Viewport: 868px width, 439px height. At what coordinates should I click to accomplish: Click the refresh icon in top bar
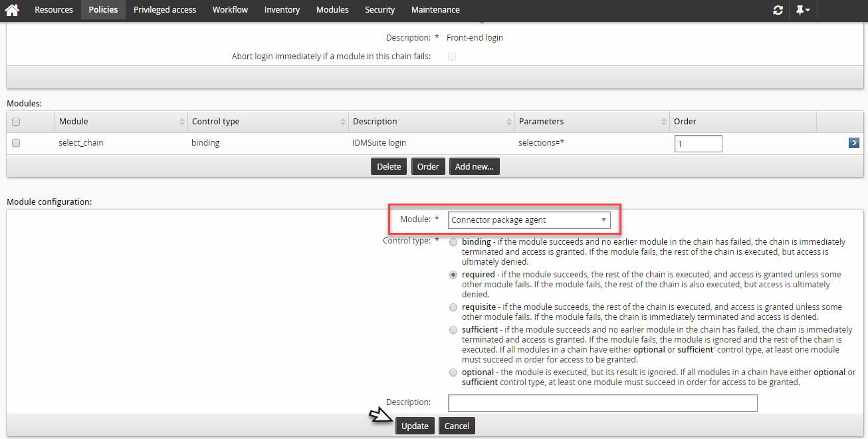point(778,10)
